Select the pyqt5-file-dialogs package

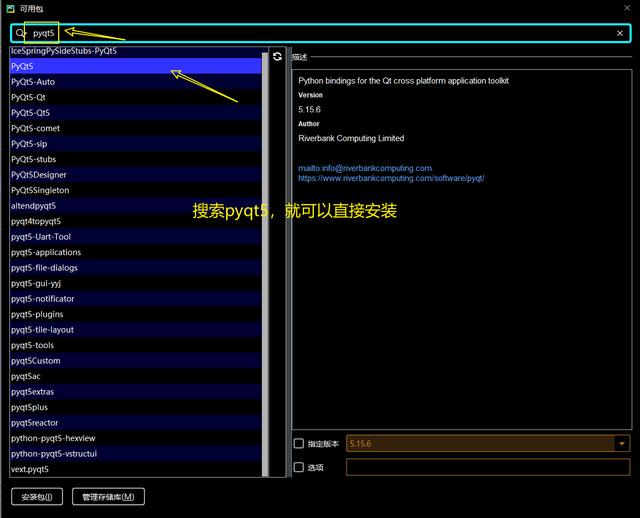click(x=136, y=268)
